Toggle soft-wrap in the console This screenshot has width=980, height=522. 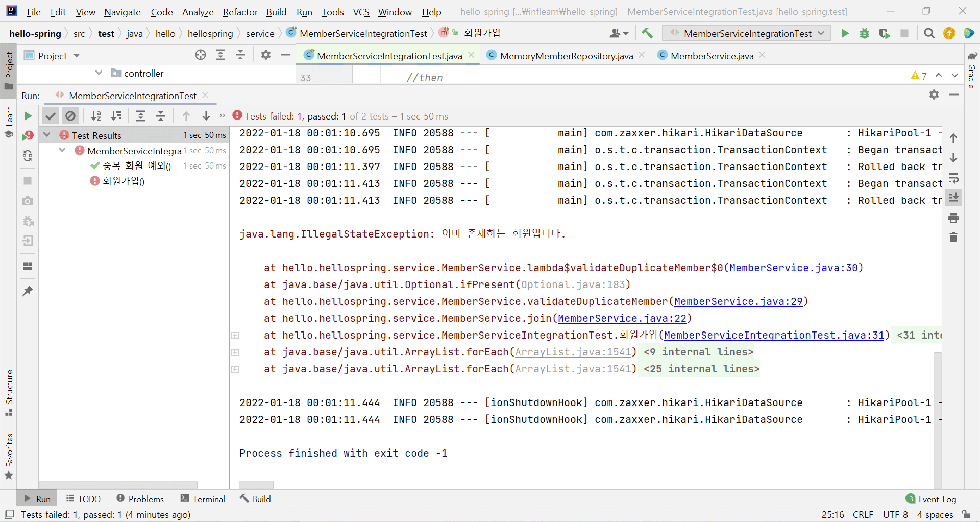tap(953, 178)
